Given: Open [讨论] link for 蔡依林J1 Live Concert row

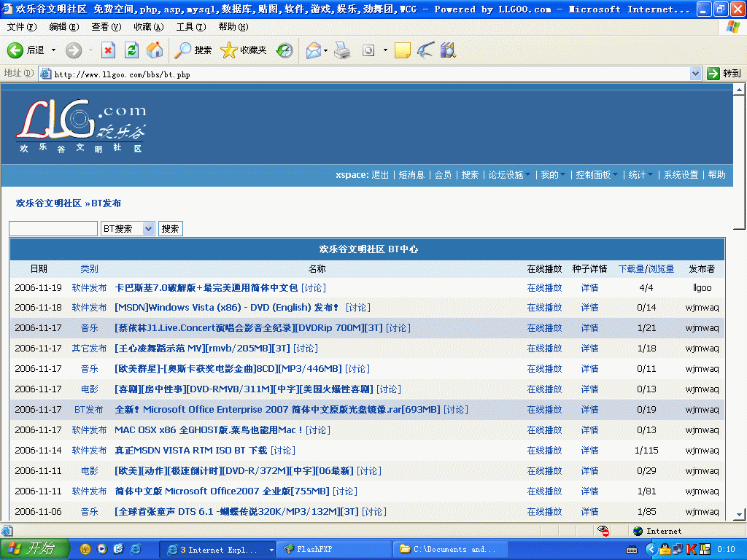Looking at the screenshot, I should [x=398, y=328].
